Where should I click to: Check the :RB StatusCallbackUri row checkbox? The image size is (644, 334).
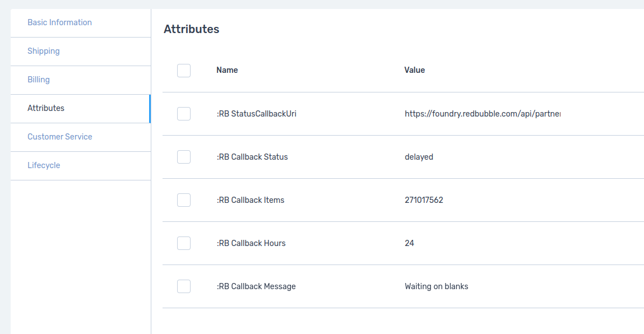(x=184, y=114)
